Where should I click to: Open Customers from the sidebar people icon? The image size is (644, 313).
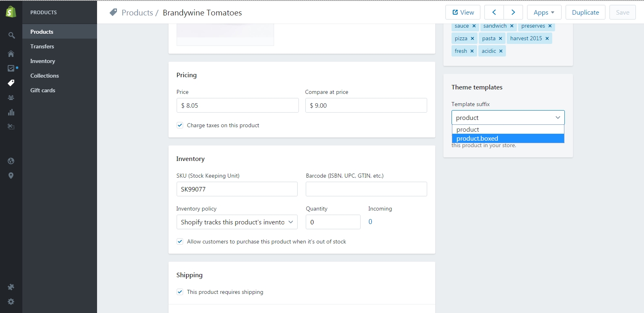click(11, 98)
